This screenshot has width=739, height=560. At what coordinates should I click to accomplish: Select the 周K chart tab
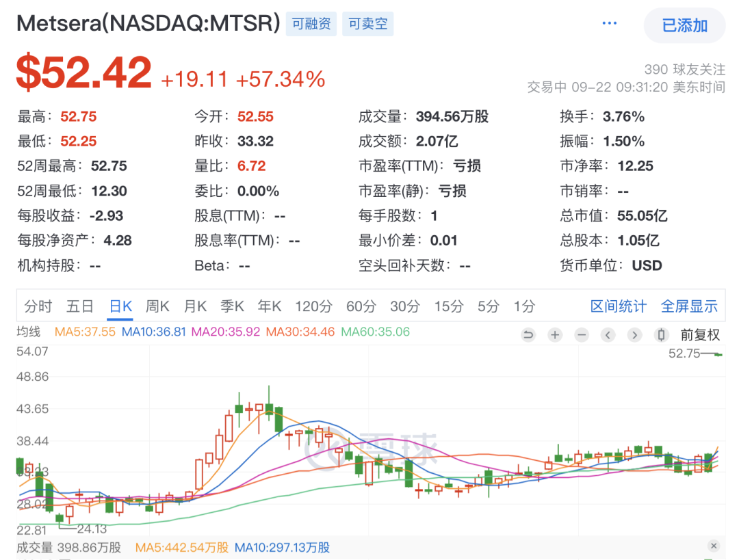point(157,306)
